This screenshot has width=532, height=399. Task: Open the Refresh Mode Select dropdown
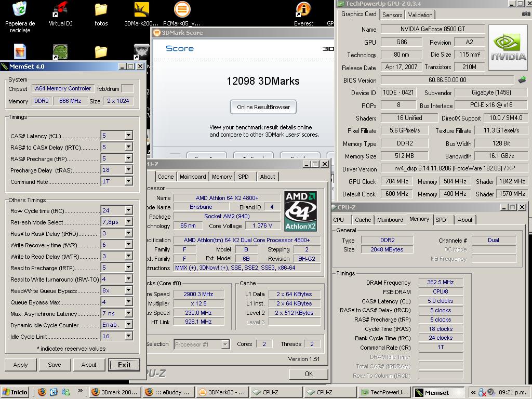point(129,221)
